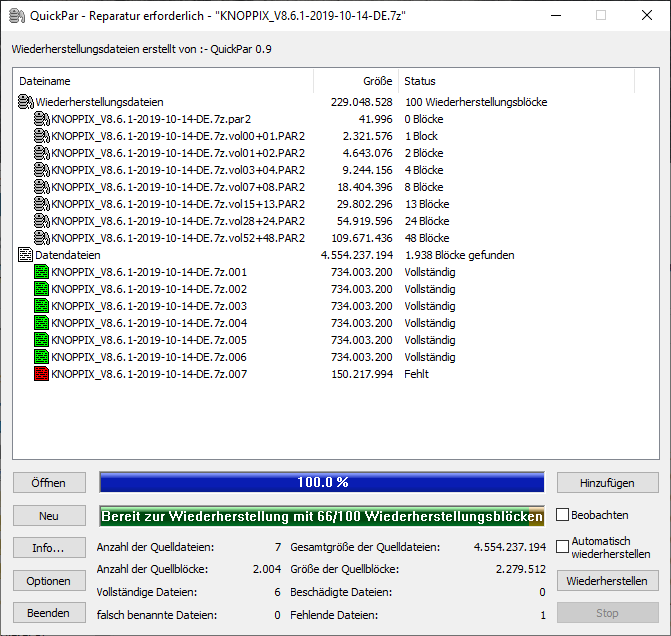Sort by the Status column header
The image size is (671, 636).
click(517, 81)
